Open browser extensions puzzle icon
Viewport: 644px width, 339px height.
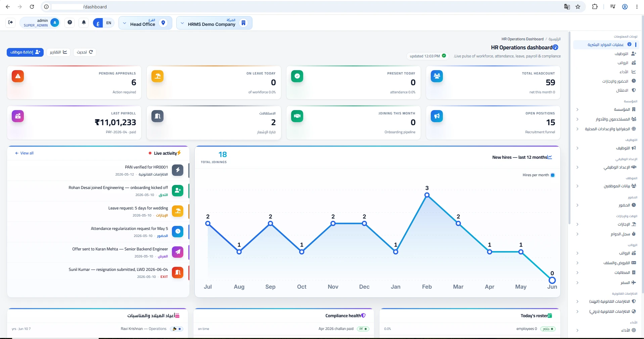[x=595, y=7]
